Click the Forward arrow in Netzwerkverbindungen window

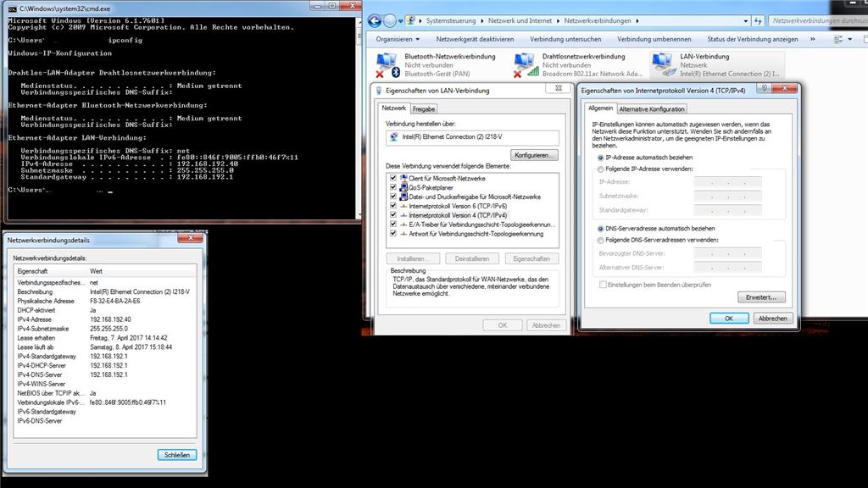(x=390, y=21)
